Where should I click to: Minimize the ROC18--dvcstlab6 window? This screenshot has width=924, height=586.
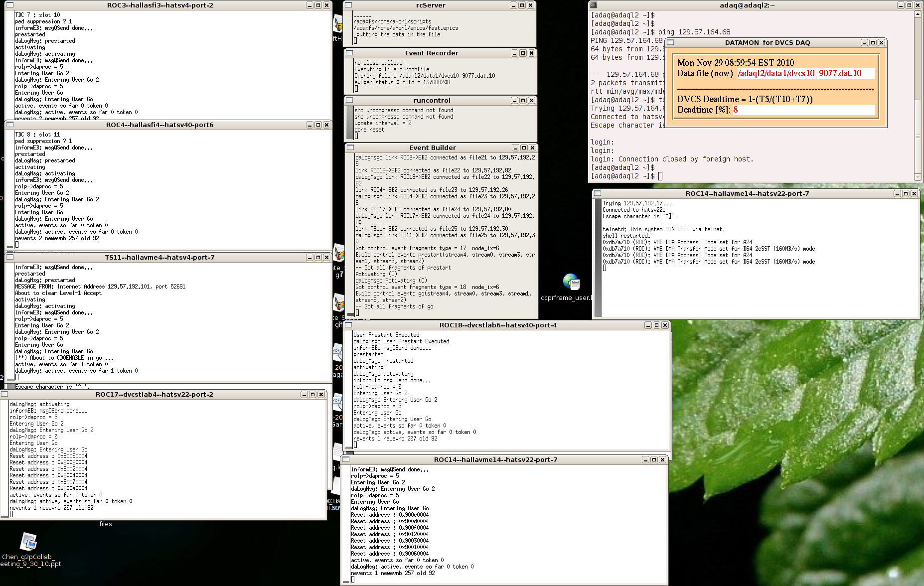click(648, 325)
